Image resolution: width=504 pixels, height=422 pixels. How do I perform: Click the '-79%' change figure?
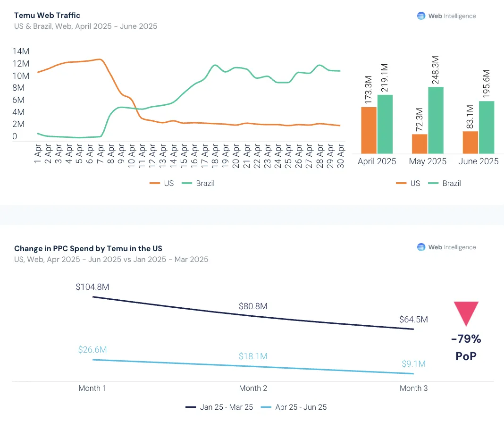466,339
